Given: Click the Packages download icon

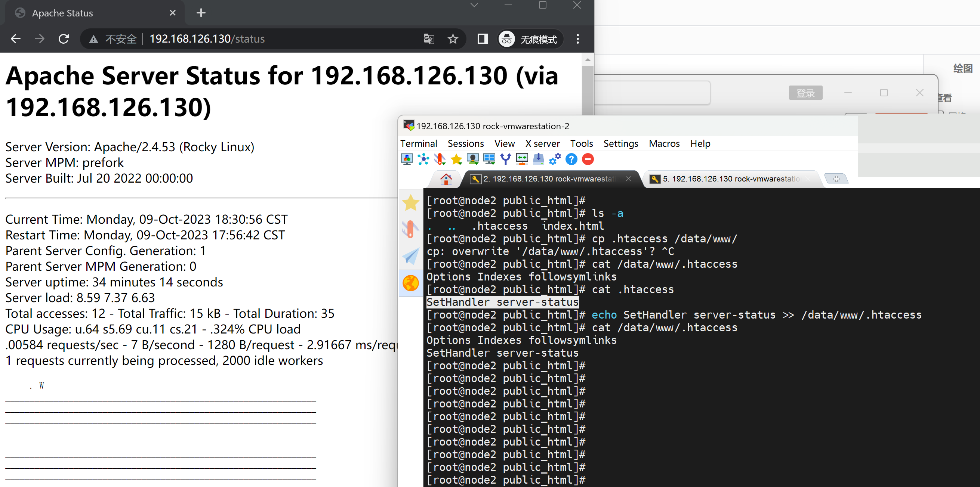Looking at the screenshot, I should tap(538, 159).
